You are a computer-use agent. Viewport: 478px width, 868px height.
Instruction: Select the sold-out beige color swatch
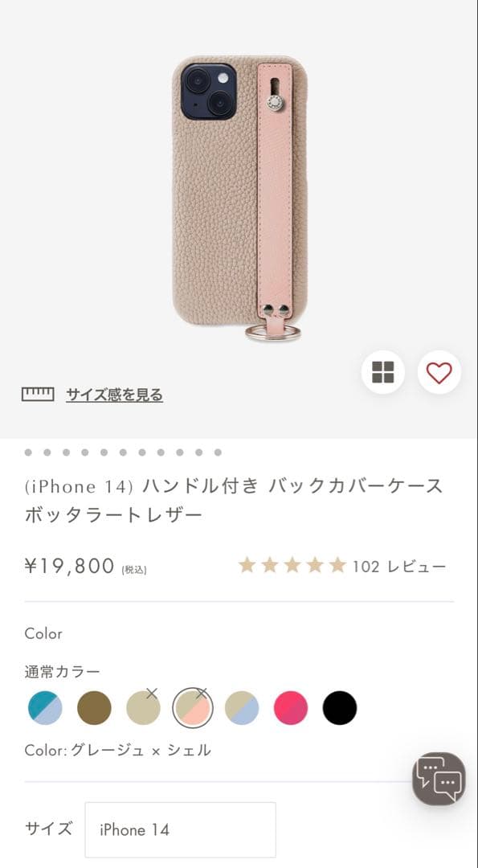tap(143, 708)
